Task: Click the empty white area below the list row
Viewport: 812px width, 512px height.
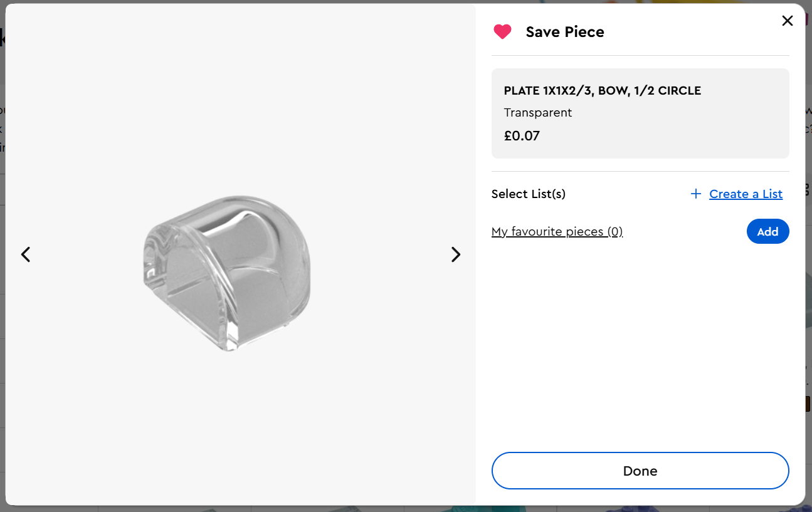Action: pyautogui.click(x=640, y=345)
